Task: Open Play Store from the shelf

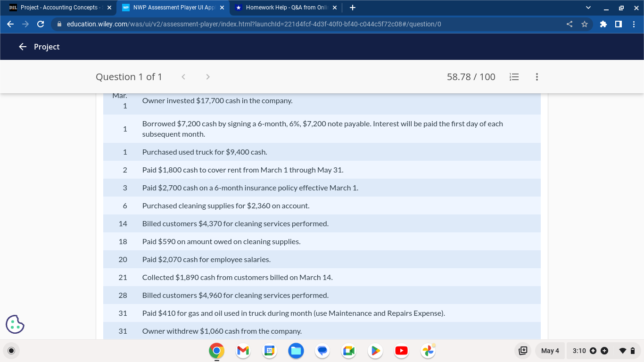Action: [375, 351]
